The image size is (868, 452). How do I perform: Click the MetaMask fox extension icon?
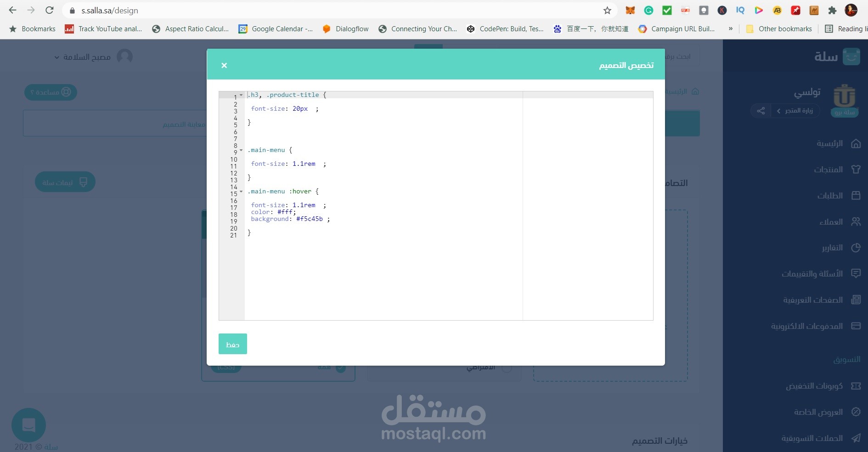point(630,10)
